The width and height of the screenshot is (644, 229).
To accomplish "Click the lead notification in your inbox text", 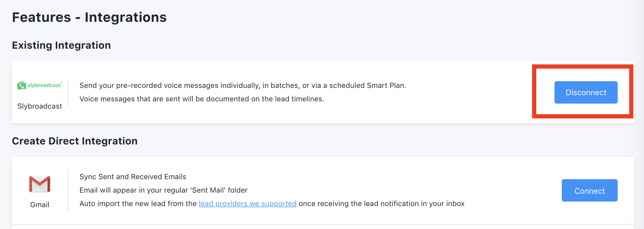I will [x=382, y=204].
